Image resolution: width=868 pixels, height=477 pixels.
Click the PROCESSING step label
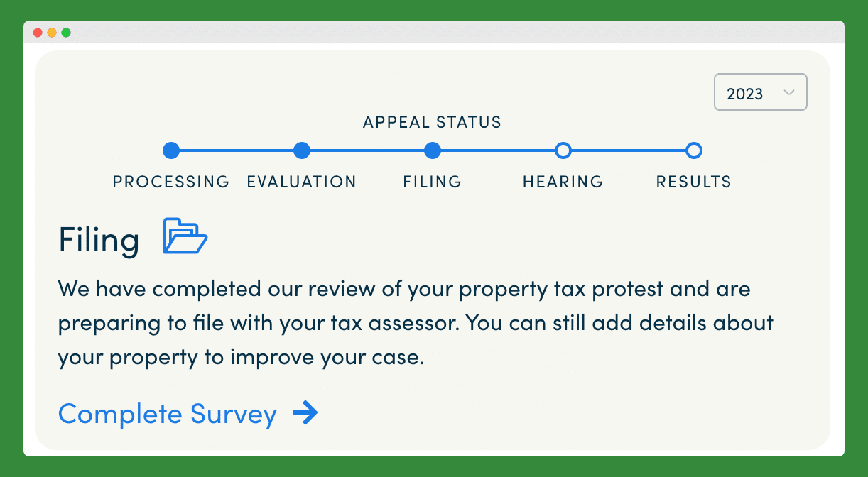pos(171,182)
